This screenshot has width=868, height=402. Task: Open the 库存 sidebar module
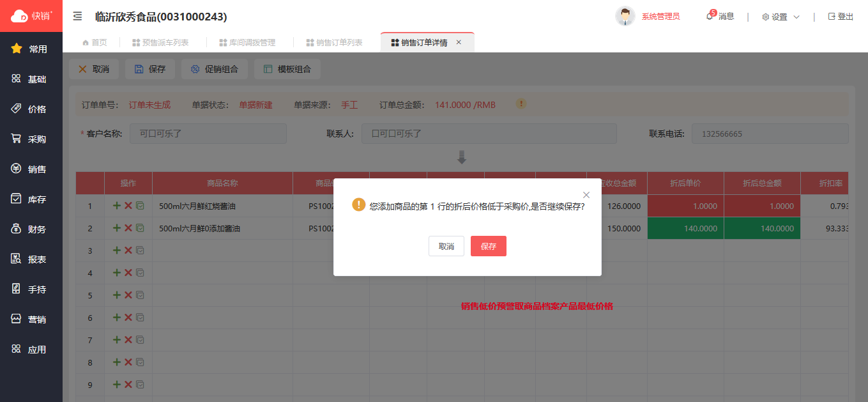click(31, 199)
